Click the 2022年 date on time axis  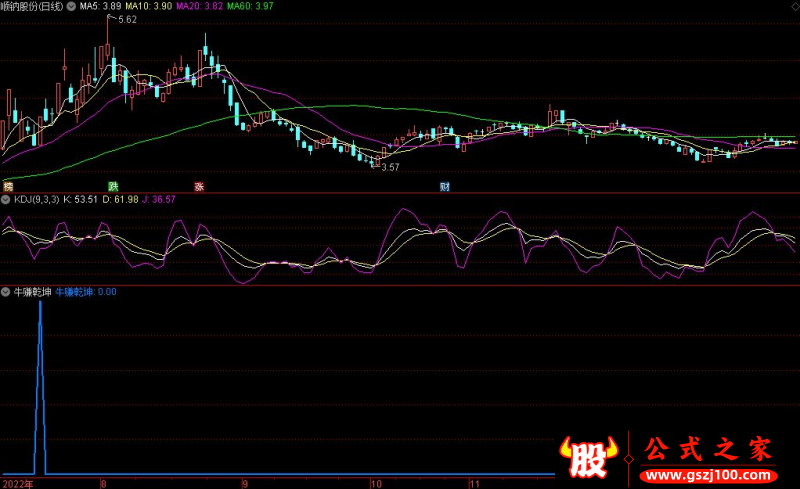point(17,482)
